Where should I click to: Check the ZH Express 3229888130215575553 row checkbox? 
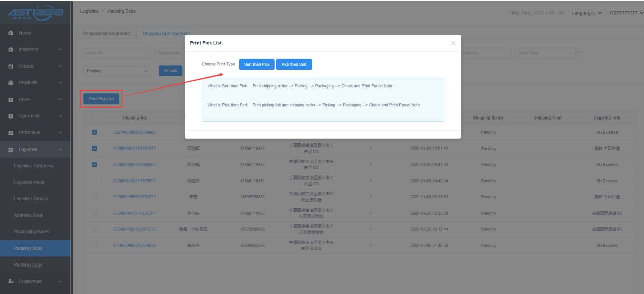pyautogui.click(x=94, y=181)
